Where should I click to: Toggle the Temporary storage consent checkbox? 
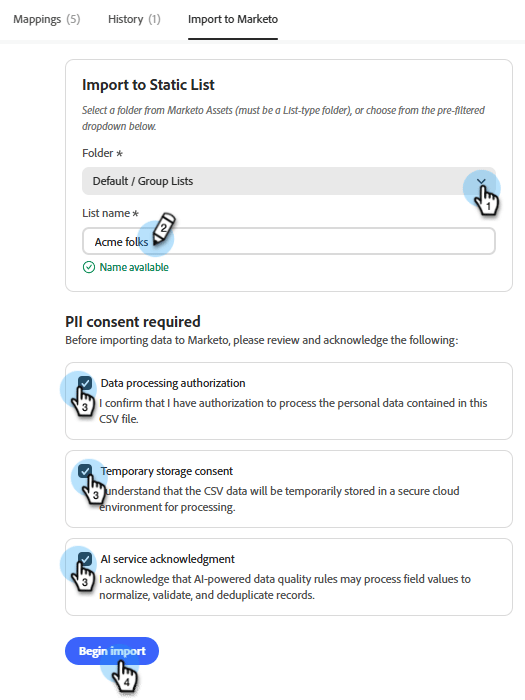tap(85, 471)
